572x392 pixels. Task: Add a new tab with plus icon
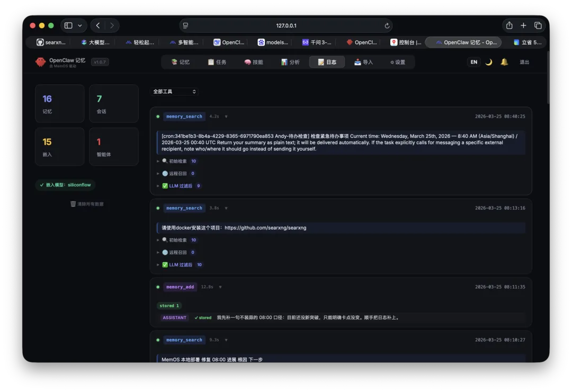click(x=523, y=25)
